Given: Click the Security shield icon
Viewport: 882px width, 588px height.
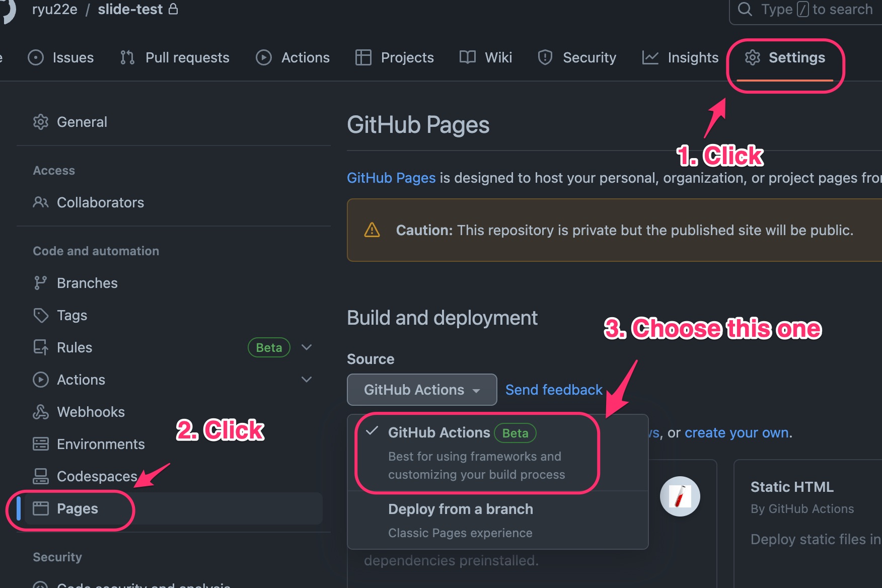Looking at the screenshot, I should 545,57.
